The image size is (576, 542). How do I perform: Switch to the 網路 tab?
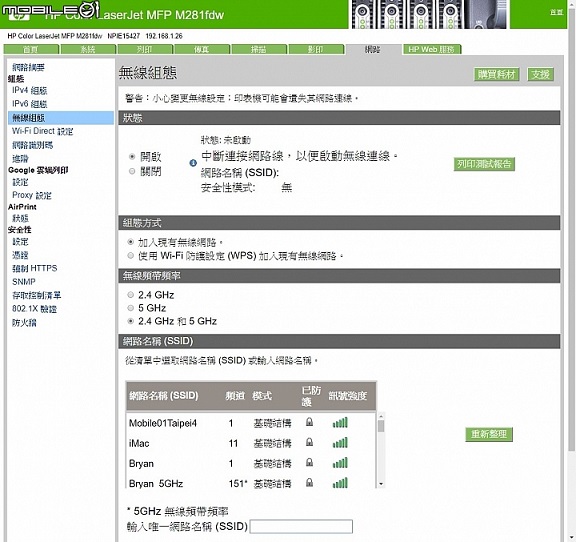[x=373, y=49]
